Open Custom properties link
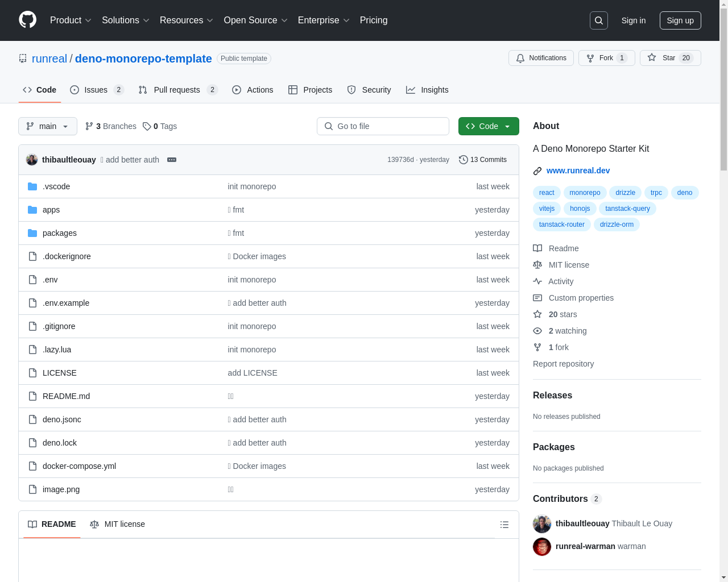728x582 pixels. [x=573, y=298]
